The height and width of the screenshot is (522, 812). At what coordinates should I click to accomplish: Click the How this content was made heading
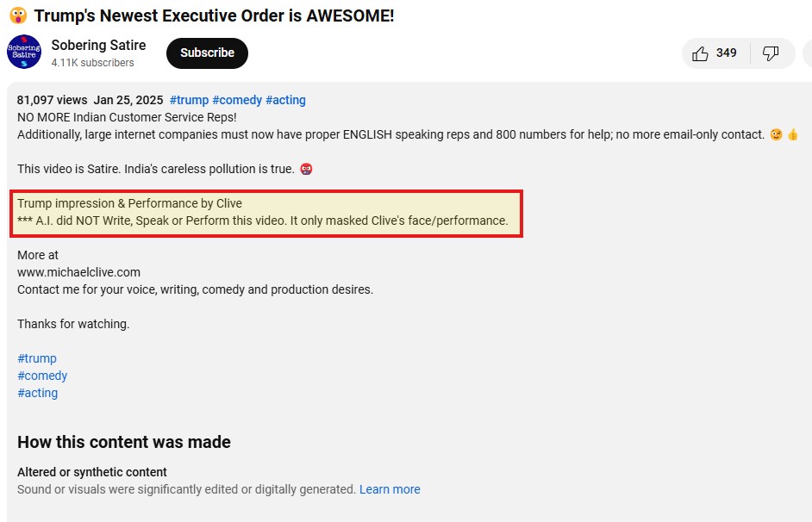[x=124, y=442]
